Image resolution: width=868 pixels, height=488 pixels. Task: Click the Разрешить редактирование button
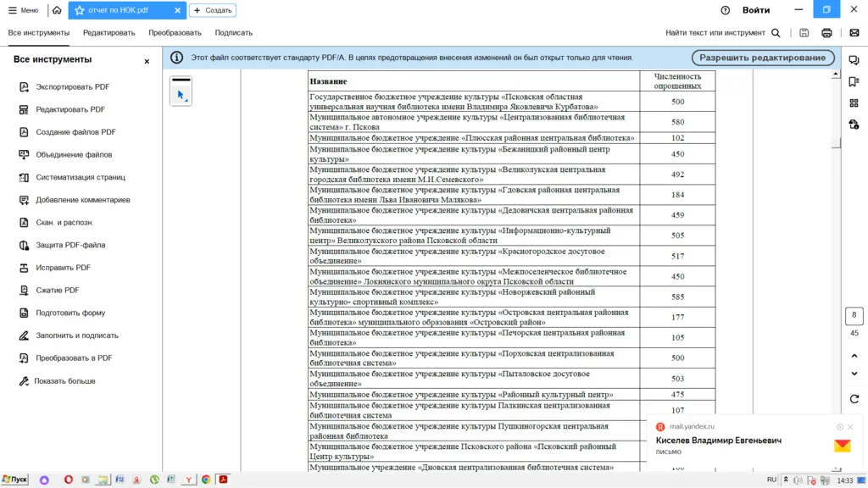[762, 58]
